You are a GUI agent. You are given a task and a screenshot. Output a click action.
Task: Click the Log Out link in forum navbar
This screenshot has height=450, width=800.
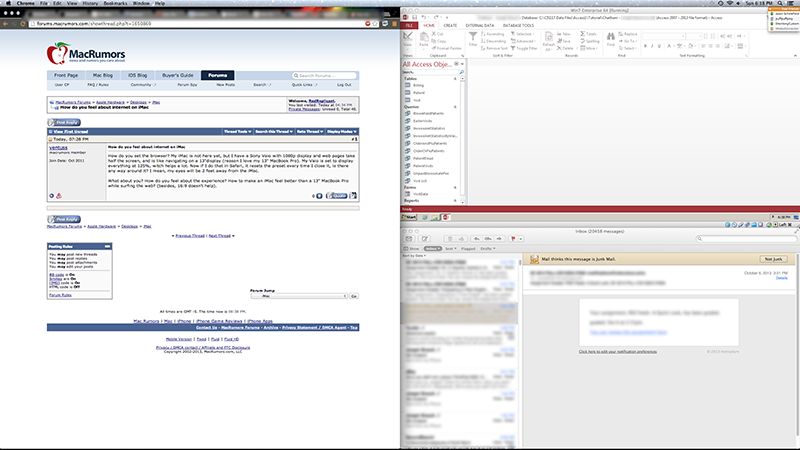[x=344, y=85]
